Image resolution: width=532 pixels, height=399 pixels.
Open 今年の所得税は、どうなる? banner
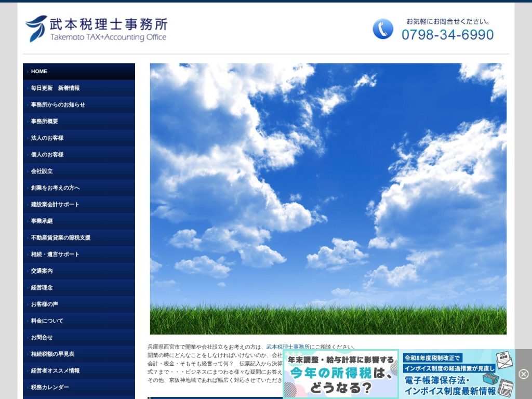pos(340,374)
